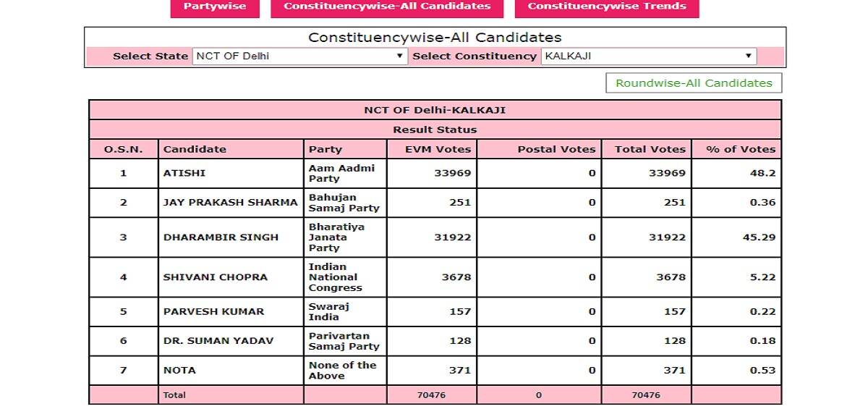Click the Result Status header bar
Image resolution: width=868 pixels, height=409 pixels.
click(x=435, y=130)
